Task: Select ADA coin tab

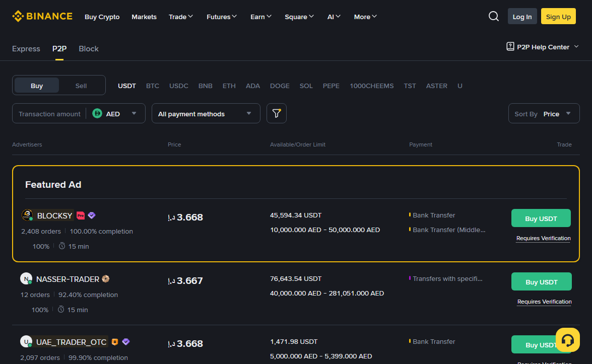Action: click(253, 86)
